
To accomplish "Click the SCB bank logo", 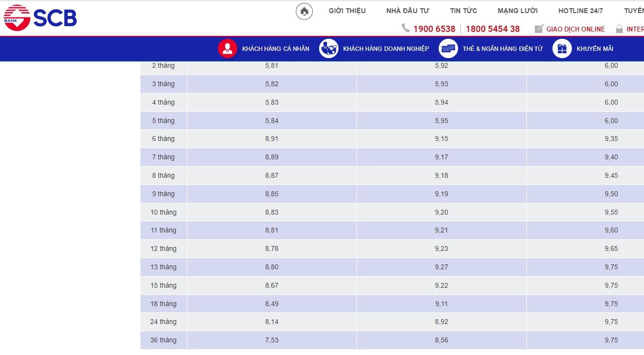I will point(40,18).
